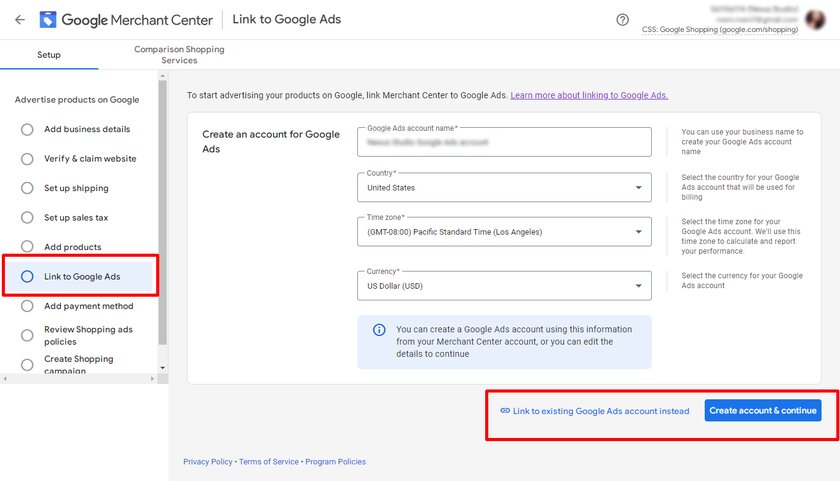Open the Time zone dropdown
This screenshot has height=481, width=840.
coord(504,232)
